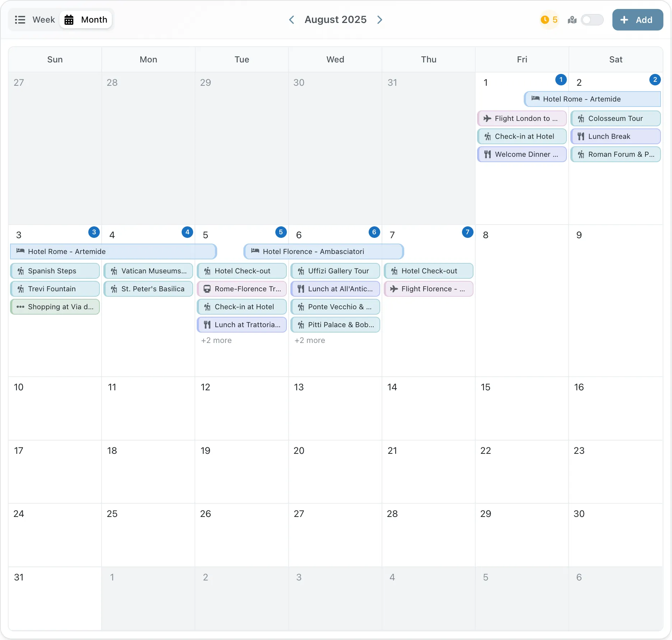
Task: Click the fork-knife icon on Lunch Break
Action: tap(580, 136)
